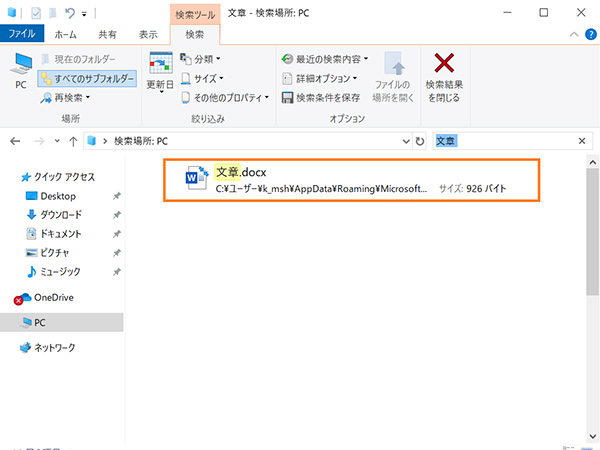The width and height of the screenshot is (600, 450).
Task: Click the vertical scrollbar thumb
Action: pos(593,232)
